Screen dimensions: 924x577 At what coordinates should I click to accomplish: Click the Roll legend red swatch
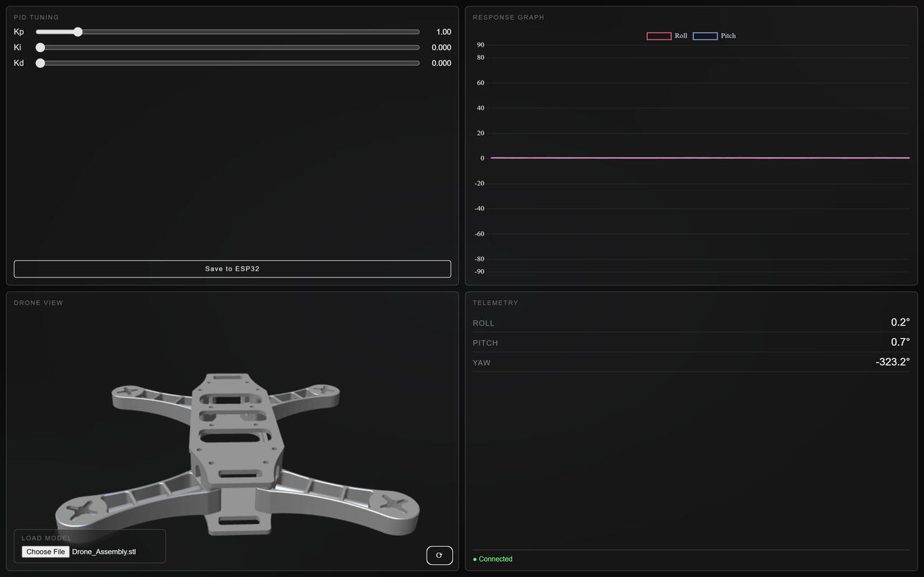pos(659,36)
